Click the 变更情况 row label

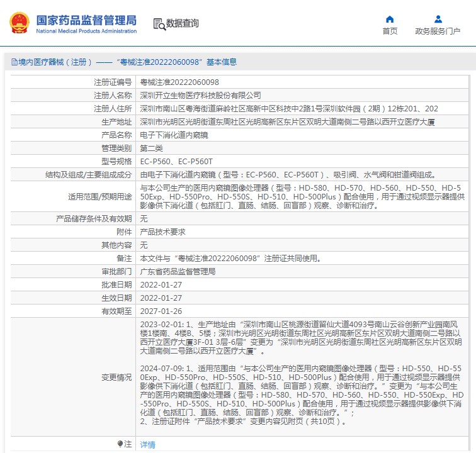(116, 377)
